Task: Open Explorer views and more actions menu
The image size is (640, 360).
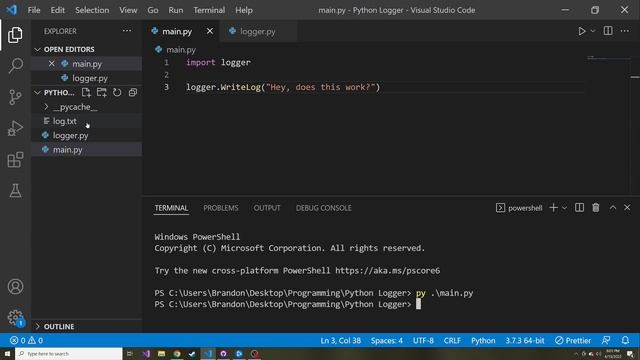Action: coord(127,31)
